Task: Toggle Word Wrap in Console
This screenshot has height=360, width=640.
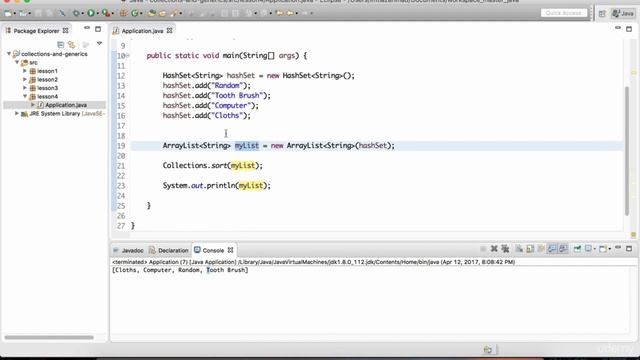Action: 541,249
